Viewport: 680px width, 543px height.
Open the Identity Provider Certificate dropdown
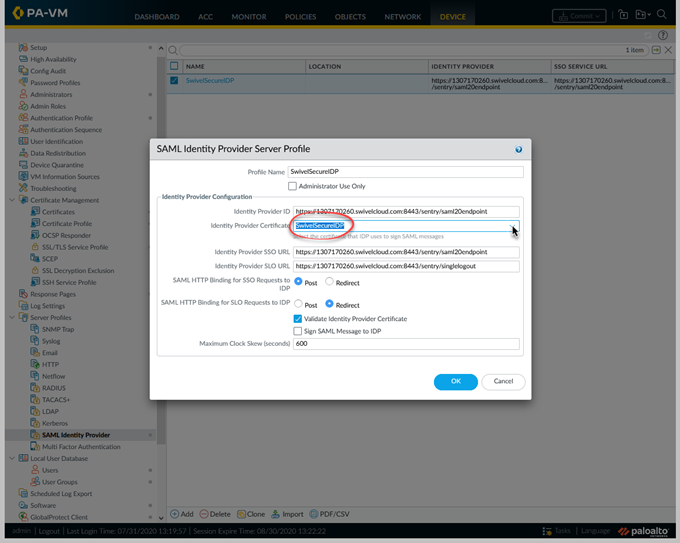pos(513,227)
